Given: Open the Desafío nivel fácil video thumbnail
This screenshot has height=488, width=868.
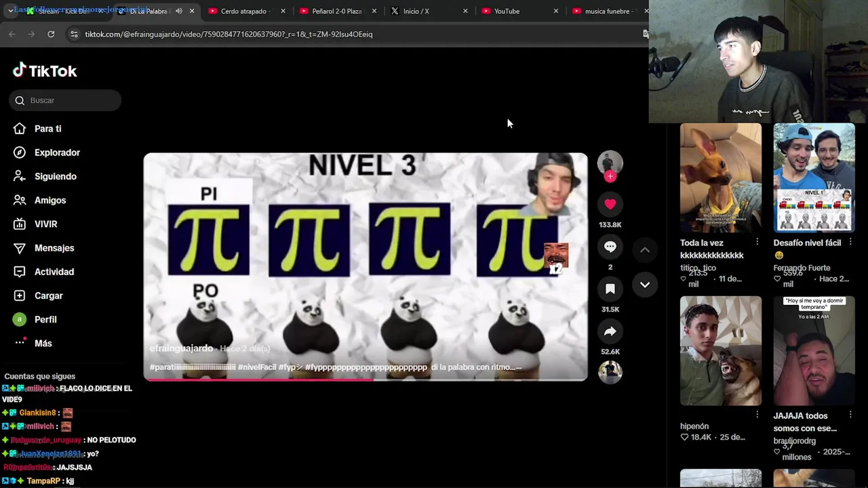Looking at the screenshot, I should click(814, 178).
